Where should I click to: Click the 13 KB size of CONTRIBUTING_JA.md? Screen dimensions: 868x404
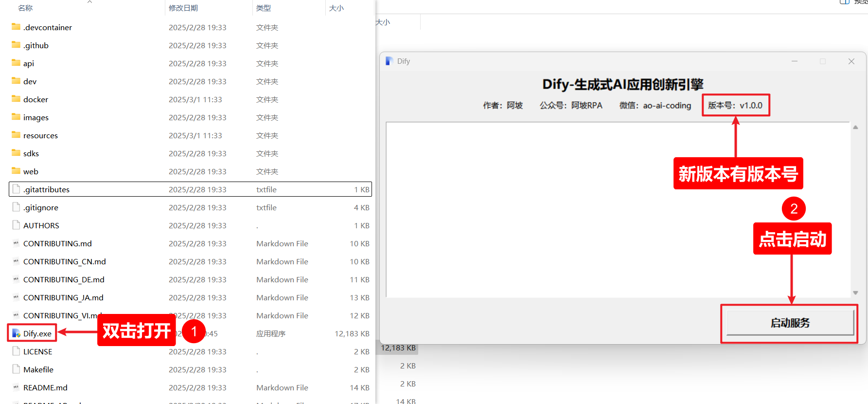[x=359, y=297]
